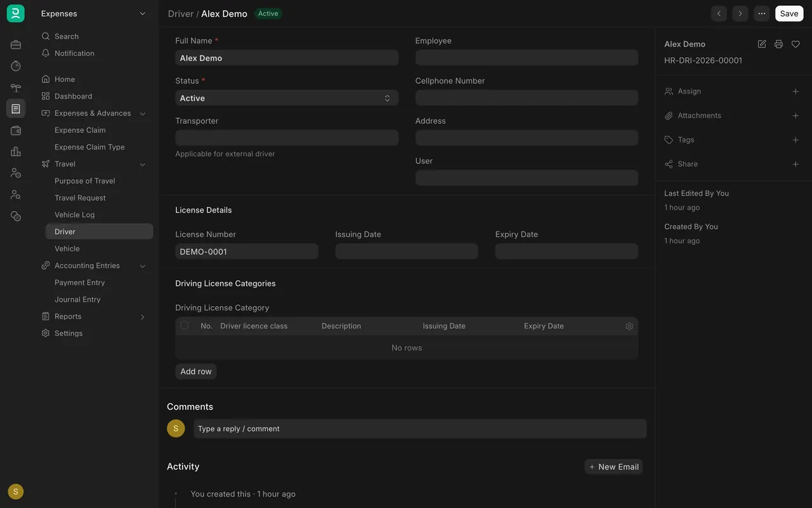Viewport: 812px width, 508px height.
Task: Add an attachment with the plus icon
Action: pyautogui.click(x=796, y=116)
